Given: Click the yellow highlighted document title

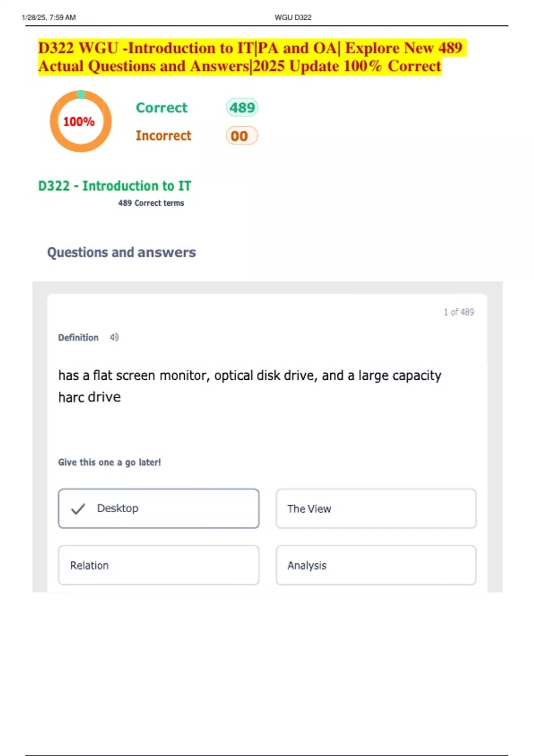Looking at the screenshot, I should pyautogui.click(x=249, y=57).
